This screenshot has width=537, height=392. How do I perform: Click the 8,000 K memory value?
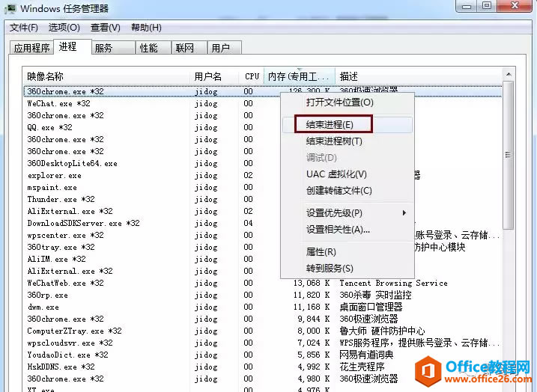[x=314, y=331]
